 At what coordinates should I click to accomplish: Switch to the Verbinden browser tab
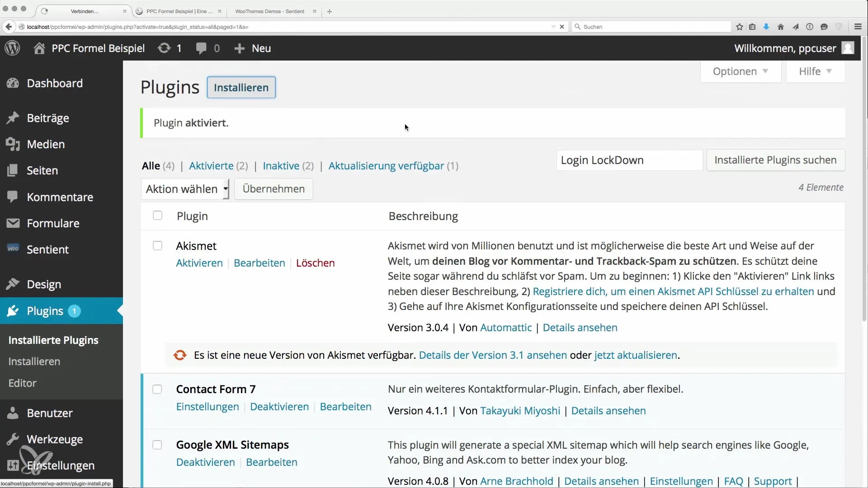pyautogui.click(x=85, y=11)
